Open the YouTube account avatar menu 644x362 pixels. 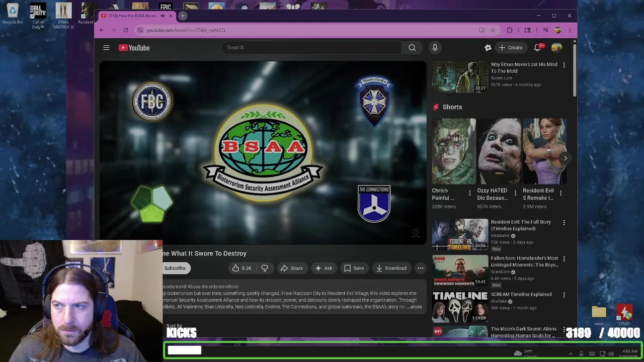coord(556,47)
